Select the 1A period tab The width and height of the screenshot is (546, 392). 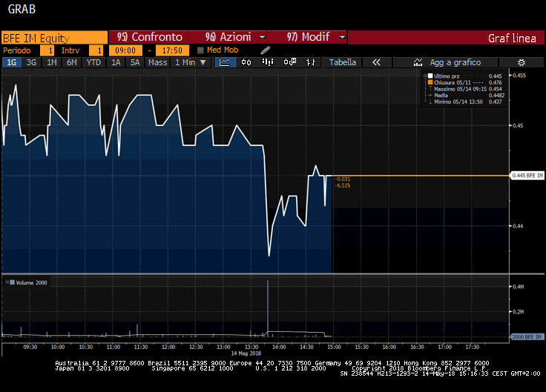click(x=116, y=62)
